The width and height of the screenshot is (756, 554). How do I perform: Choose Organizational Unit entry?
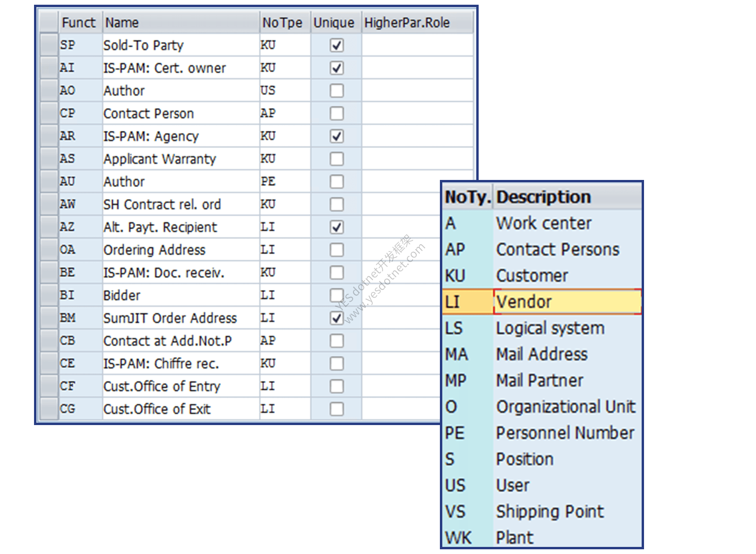click(542, 407)
